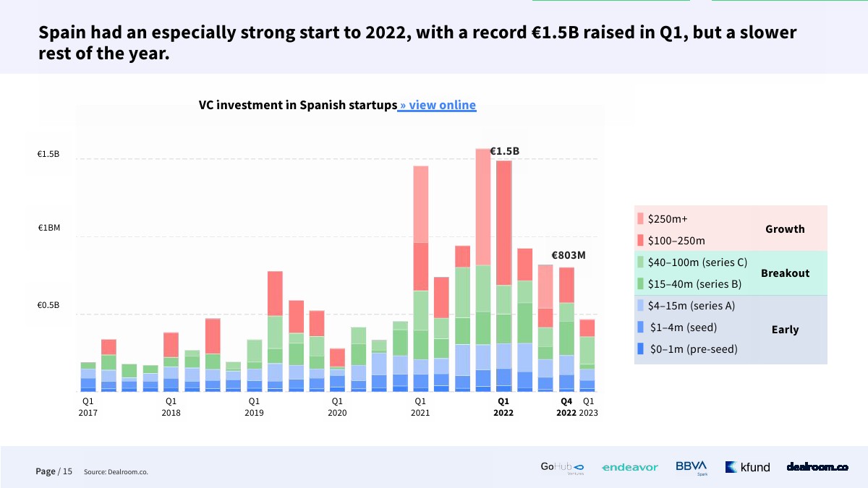Open the 'view online' link
Image resolution: width=868 pixels, height=488 pixels.
(x=438, y=106)
